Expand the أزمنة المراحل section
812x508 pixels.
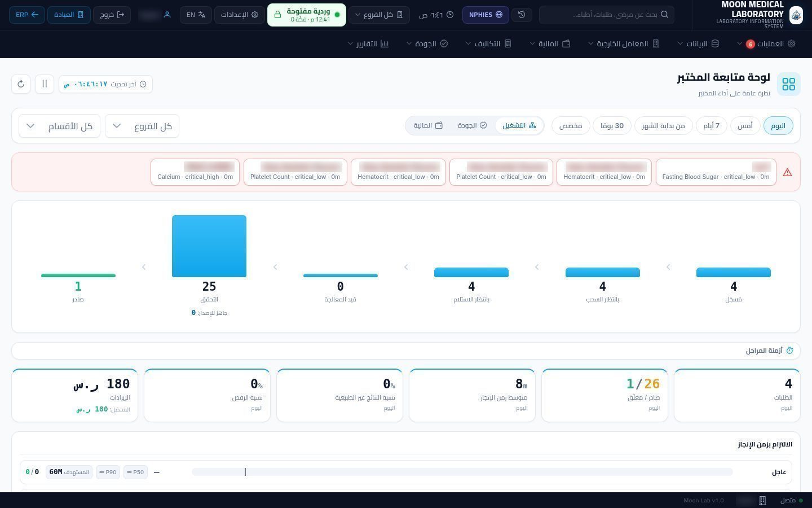(x=406, y=351)
